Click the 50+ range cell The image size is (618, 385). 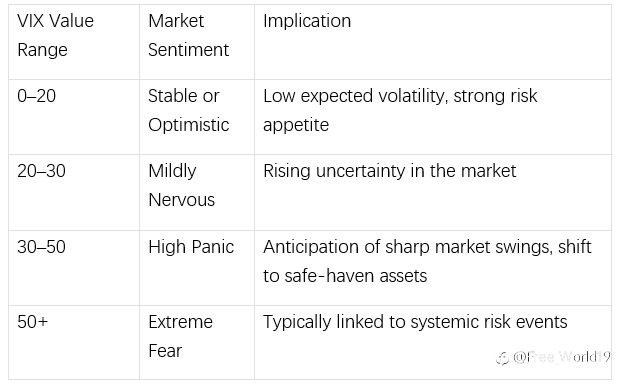tap(74, 343)
